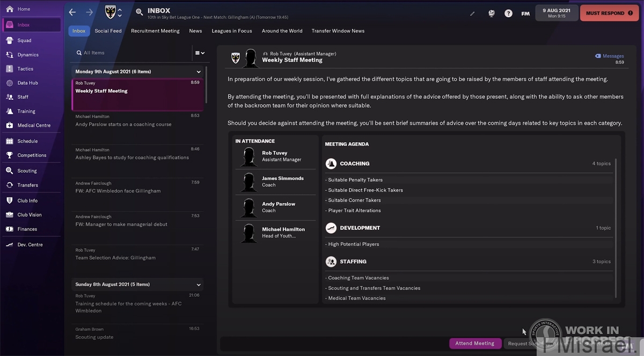The width and height of the screenshot is (644, 356).
Task: Click the All Items search field
Action: pos(131,53)
